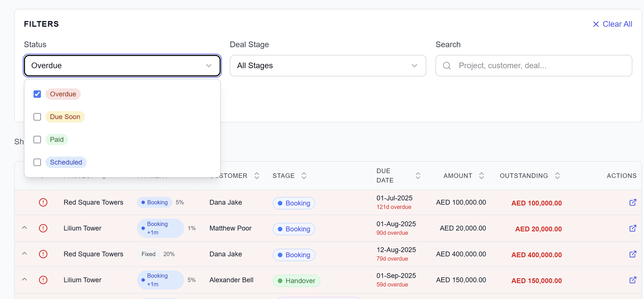Open the Deal Stage dropdown

[x=328, y=65]
